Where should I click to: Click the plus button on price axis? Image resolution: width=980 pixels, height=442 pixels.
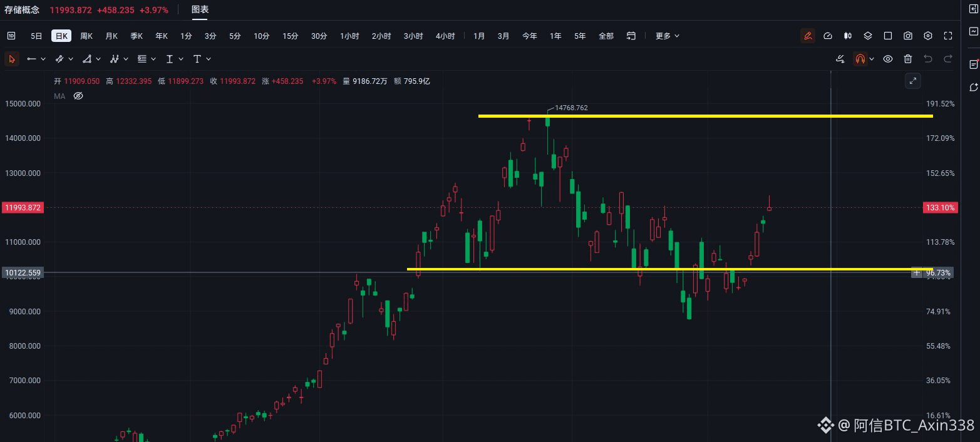coord(917,272)
